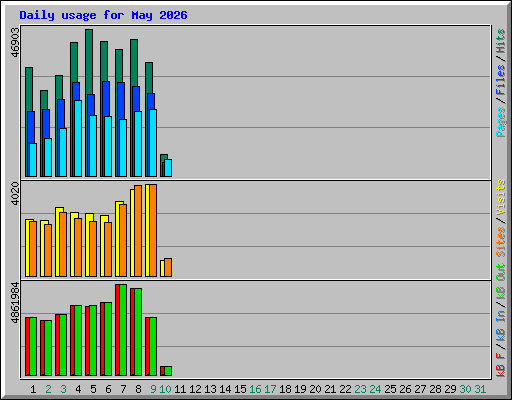The height and width of the screenshot is (400, 512).
Task: Select the green kB Out bar for day 8
Action: tap(138, 332)
